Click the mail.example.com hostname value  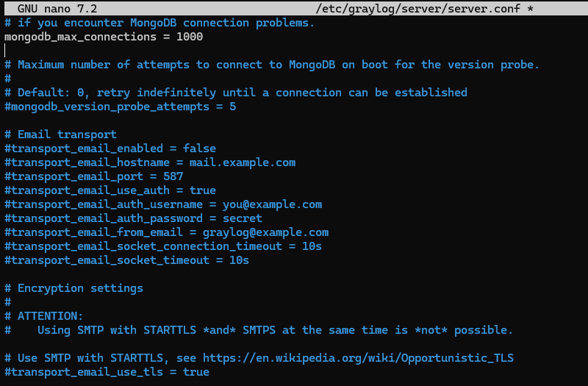(242, 162)
